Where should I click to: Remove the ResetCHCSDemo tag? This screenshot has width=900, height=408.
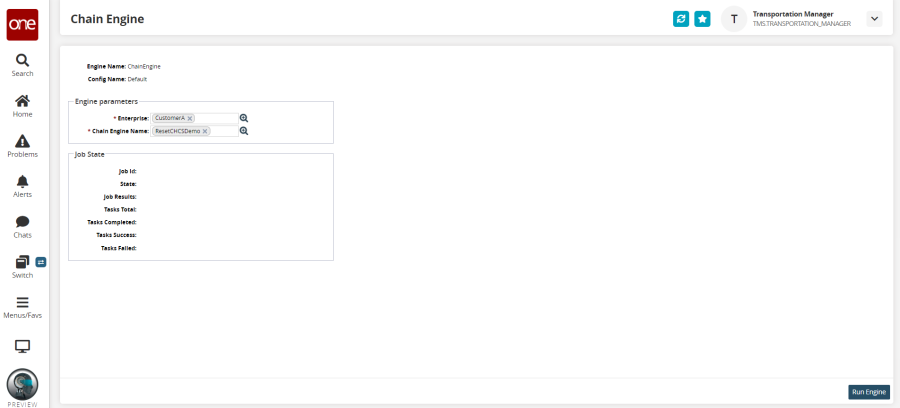205,131
